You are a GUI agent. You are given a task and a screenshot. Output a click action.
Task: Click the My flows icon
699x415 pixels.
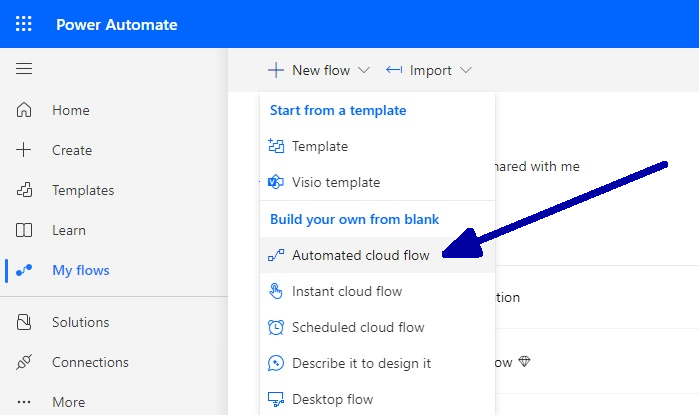24,270
